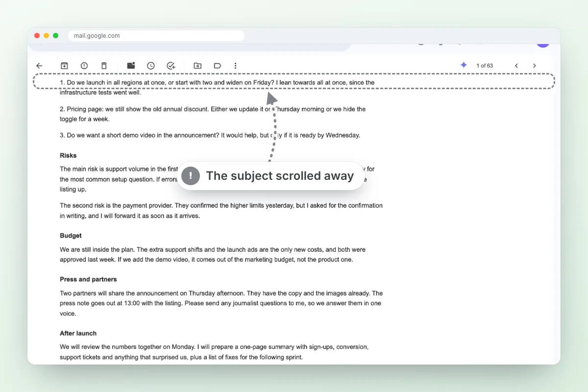Click the 'After launch' heading
This screenshot has height=392, width=588.
coord(78,333)
